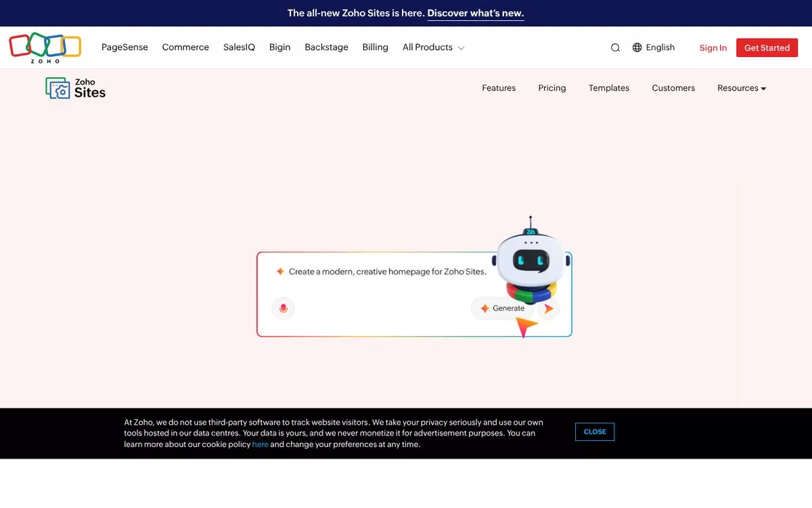The height and width of the screenshot is (508, 812).
Task: Open Billing from the product bar
Action: pyautogui.click(x=375, y=47)
